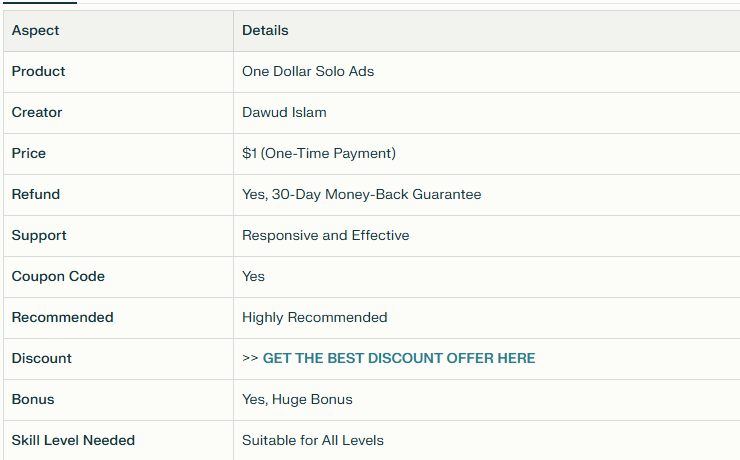The image size is (740, 460).
Task: Click the Bonus row label
Action: [33, 400]
